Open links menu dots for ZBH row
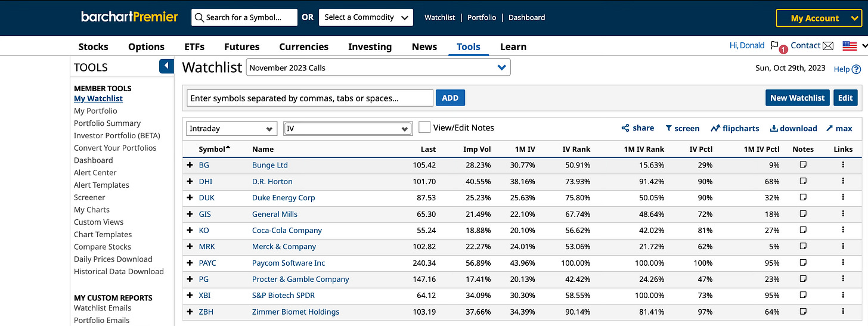 (x=843, y=311)
